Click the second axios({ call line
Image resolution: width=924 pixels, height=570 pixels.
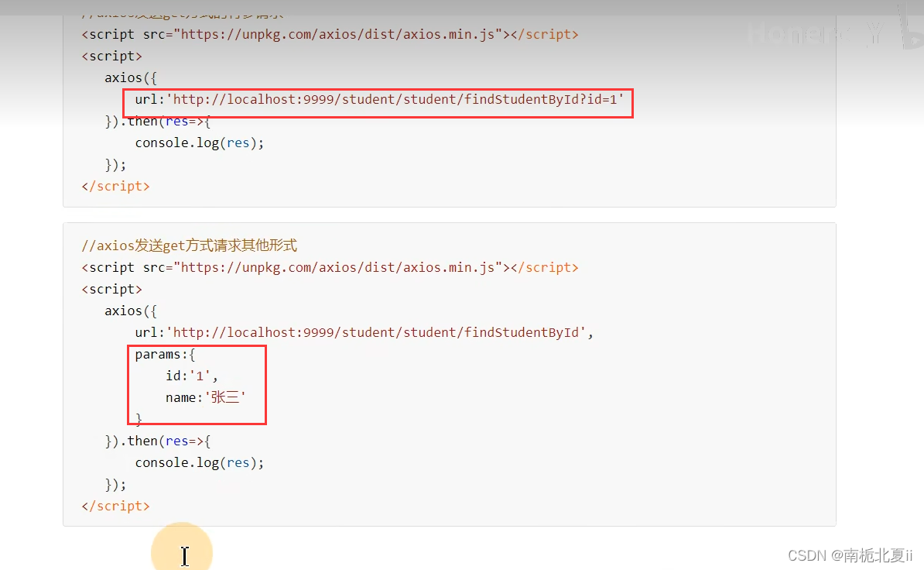pyautogui.click(x=130, y=311)
